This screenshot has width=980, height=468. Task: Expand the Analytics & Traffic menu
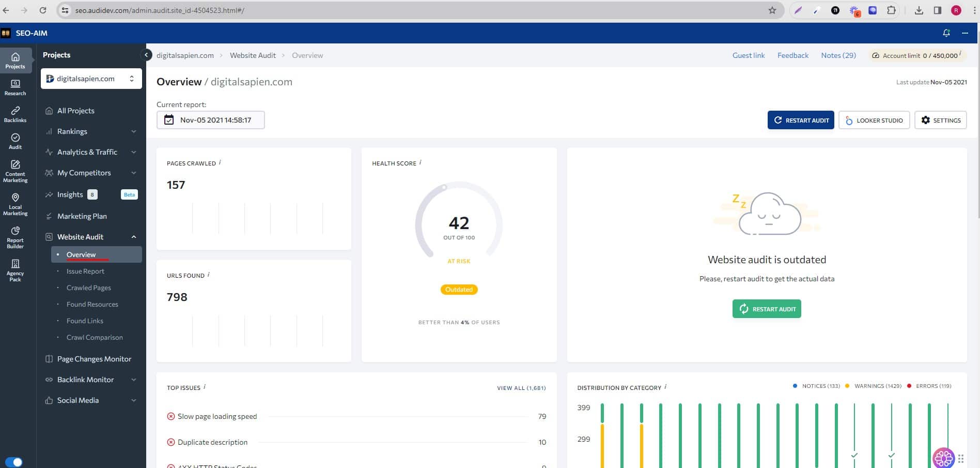point(91,152)
